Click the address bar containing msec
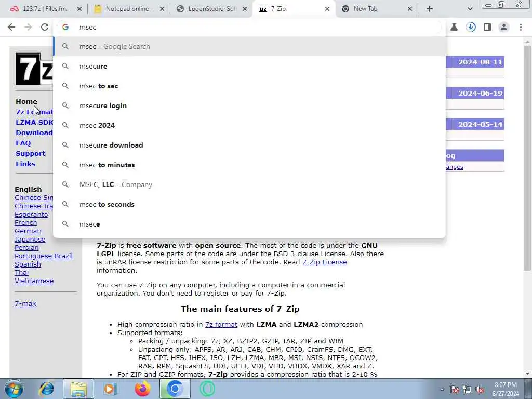Screen dimensions: 532x399 (x=249, y=27)
